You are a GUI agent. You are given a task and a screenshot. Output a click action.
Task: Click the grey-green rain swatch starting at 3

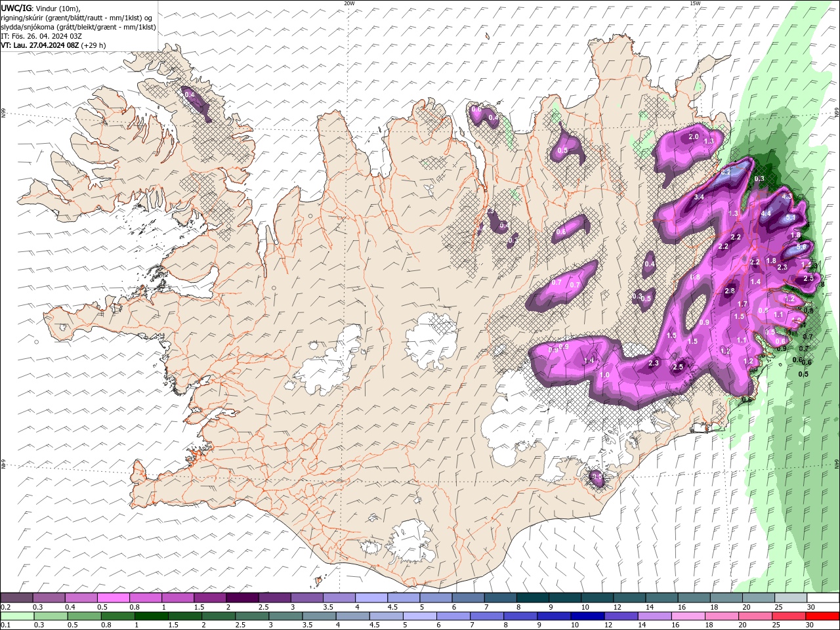pos(285,616)
